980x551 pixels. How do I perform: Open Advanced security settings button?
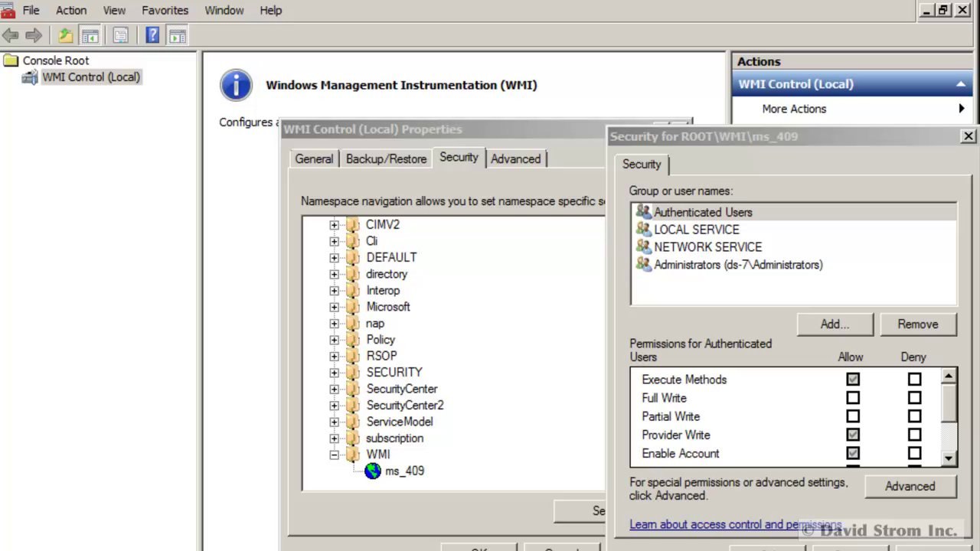(910, 486)
